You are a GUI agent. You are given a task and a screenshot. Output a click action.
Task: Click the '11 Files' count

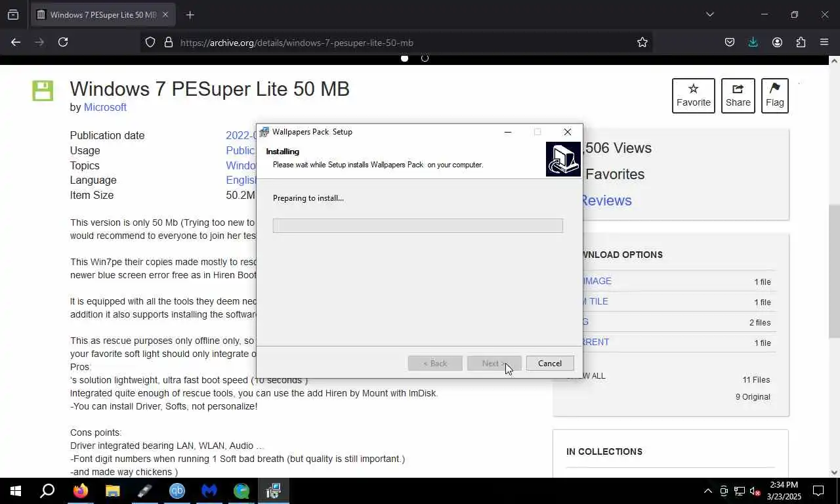click(756, 380)
